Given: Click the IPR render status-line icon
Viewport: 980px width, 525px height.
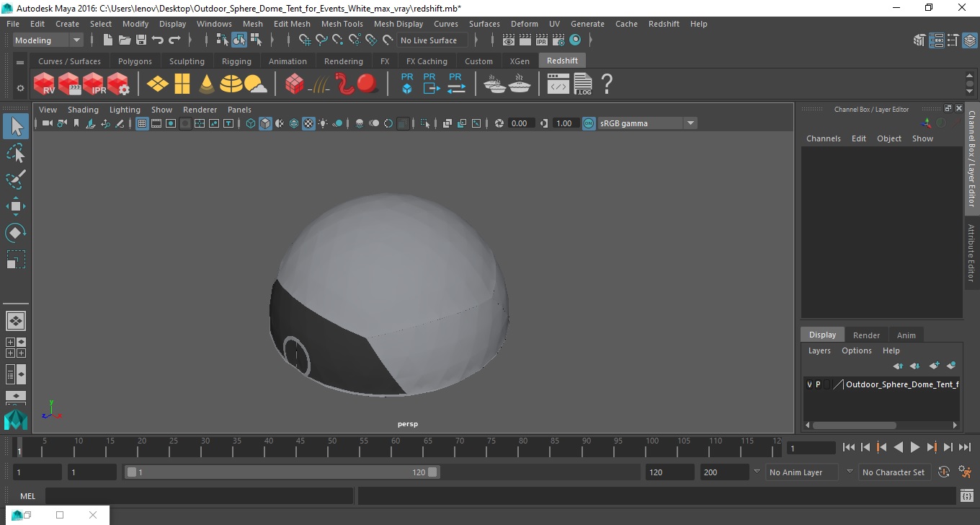Looking at the screenshot, I should click(x=542, y=40).
